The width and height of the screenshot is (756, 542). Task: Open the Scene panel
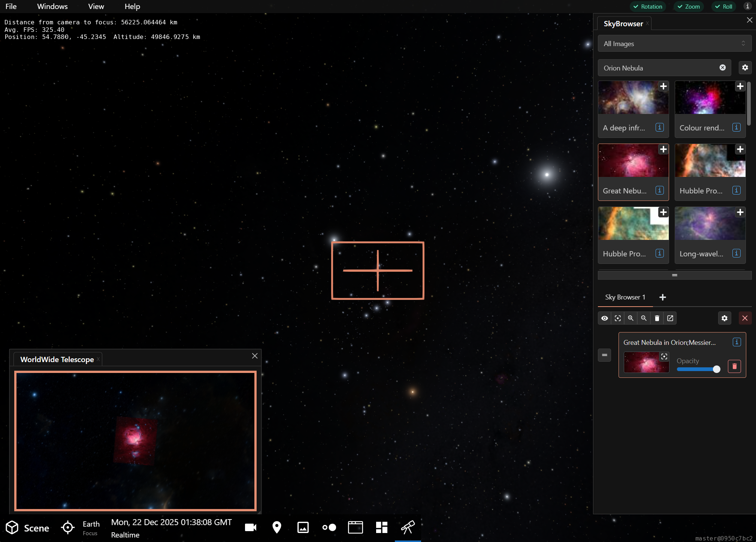pyautogui.click(x=27, y=528)
